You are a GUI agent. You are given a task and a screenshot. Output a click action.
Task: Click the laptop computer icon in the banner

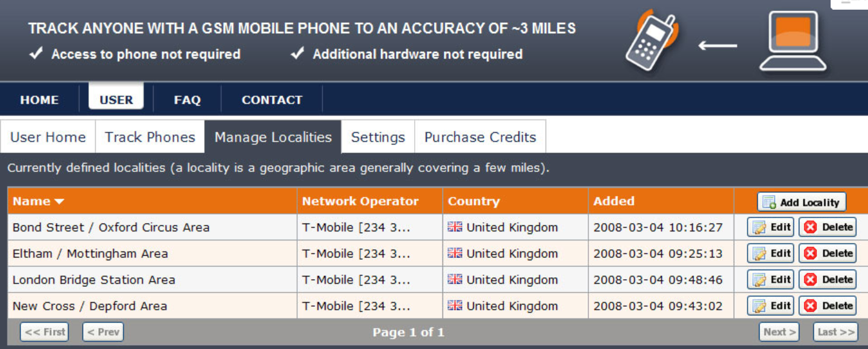793,41
